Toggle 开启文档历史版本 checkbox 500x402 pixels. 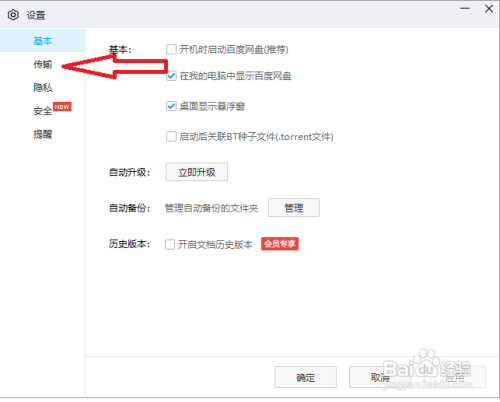(170, 244)
